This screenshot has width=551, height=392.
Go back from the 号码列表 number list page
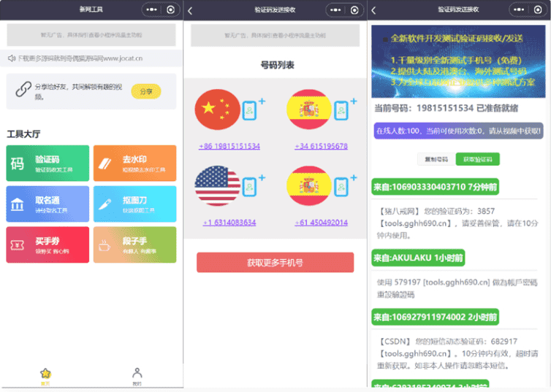(x=190, y=11)
